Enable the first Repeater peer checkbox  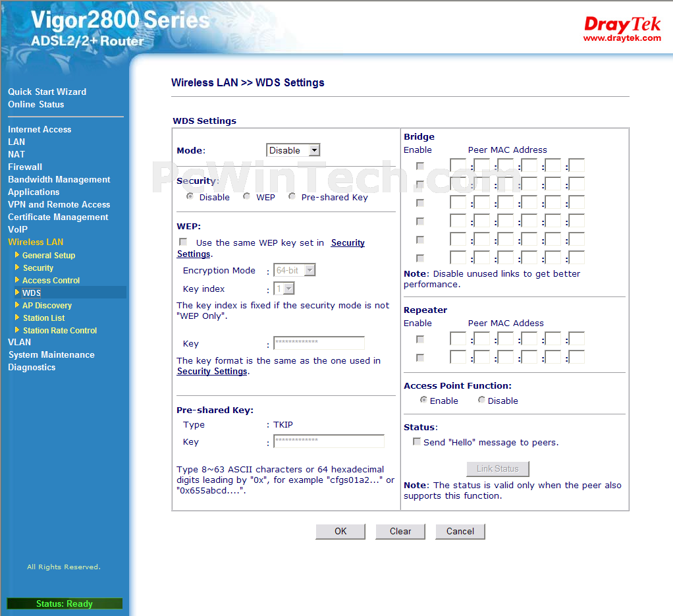click(x=420, y=339)
